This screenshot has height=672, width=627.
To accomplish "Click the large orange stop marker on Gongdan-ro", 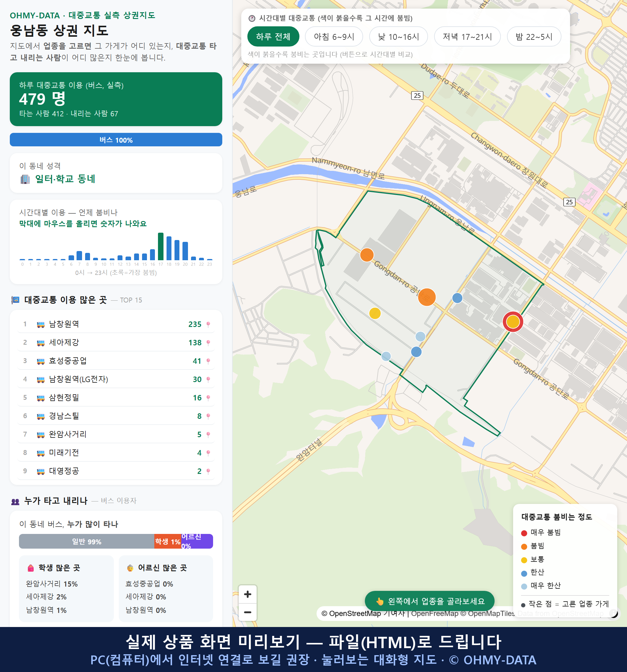I will point(426,297).
